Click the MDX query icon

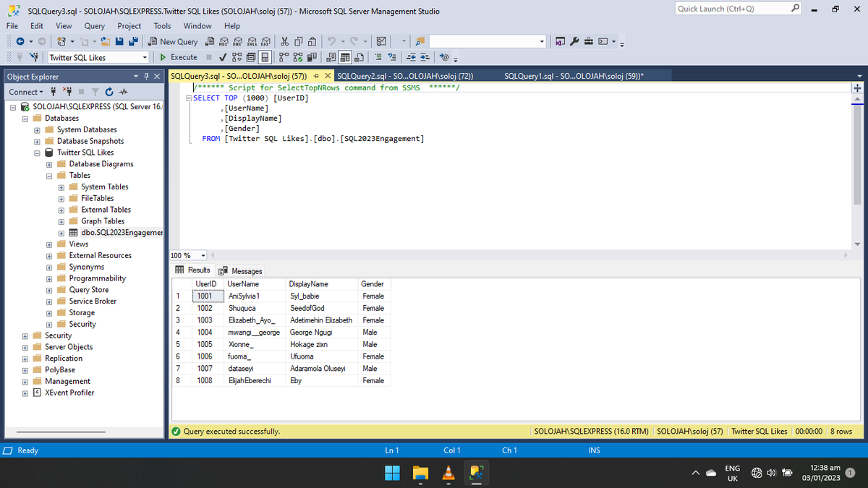(x=224, y=42)
